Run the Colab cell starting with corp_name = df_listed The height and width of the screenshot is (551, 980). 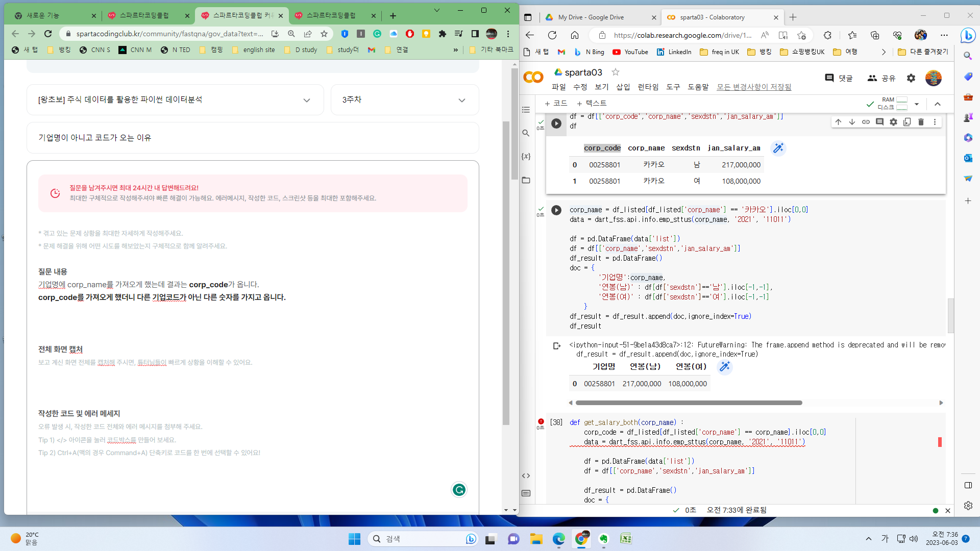(556, 210)
